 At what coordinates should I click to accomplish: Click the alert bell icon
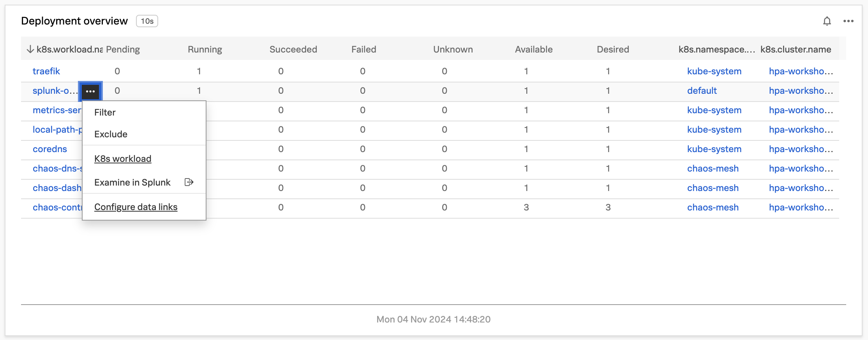[x=827, y=21]
